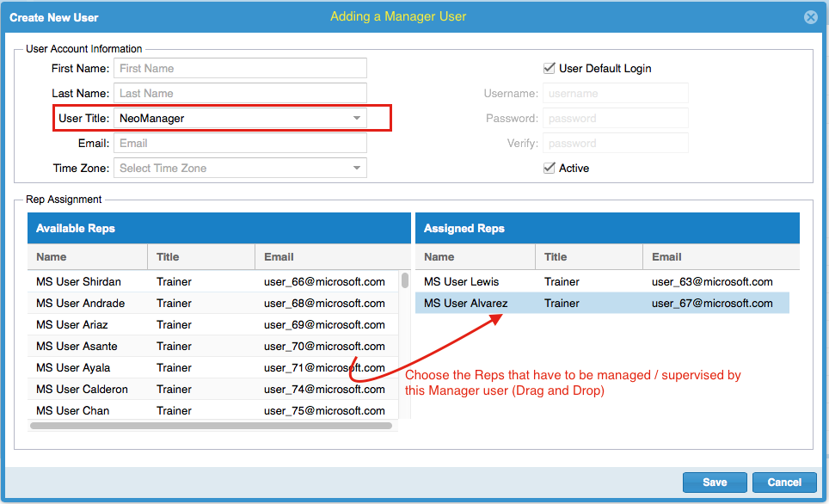Screen dimensions: 829x504
Task: Click into the Email field
Action: click(241, 143)
